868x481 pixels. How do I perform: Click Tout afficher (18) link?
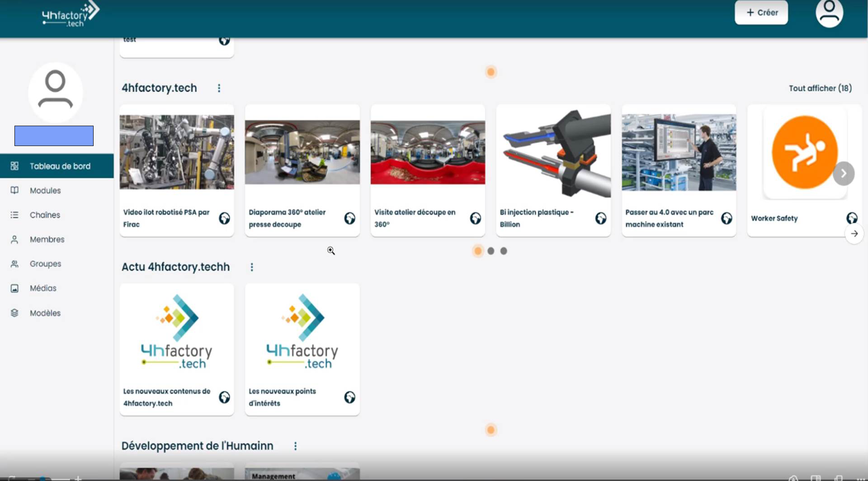coord(820,88)
